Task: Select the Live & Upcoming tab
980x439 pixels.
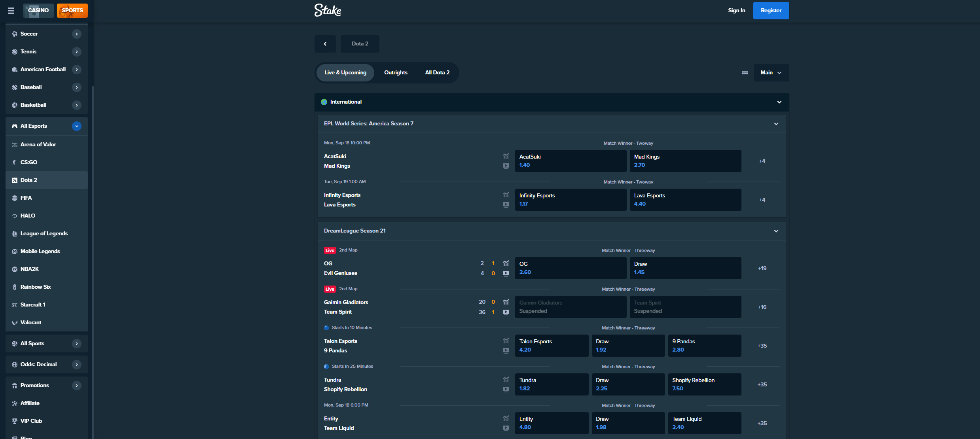Action: pyautogui.click(x=345, y=73)
